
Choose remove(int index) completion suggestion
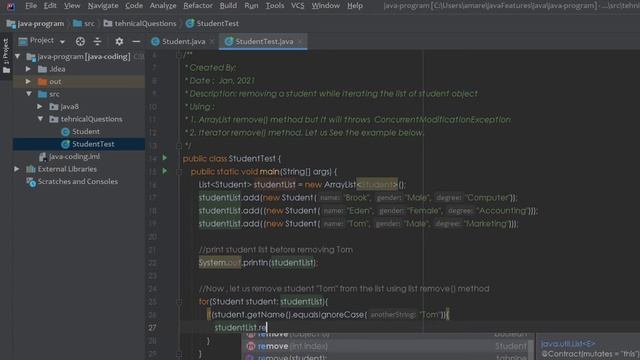(388, 347)
